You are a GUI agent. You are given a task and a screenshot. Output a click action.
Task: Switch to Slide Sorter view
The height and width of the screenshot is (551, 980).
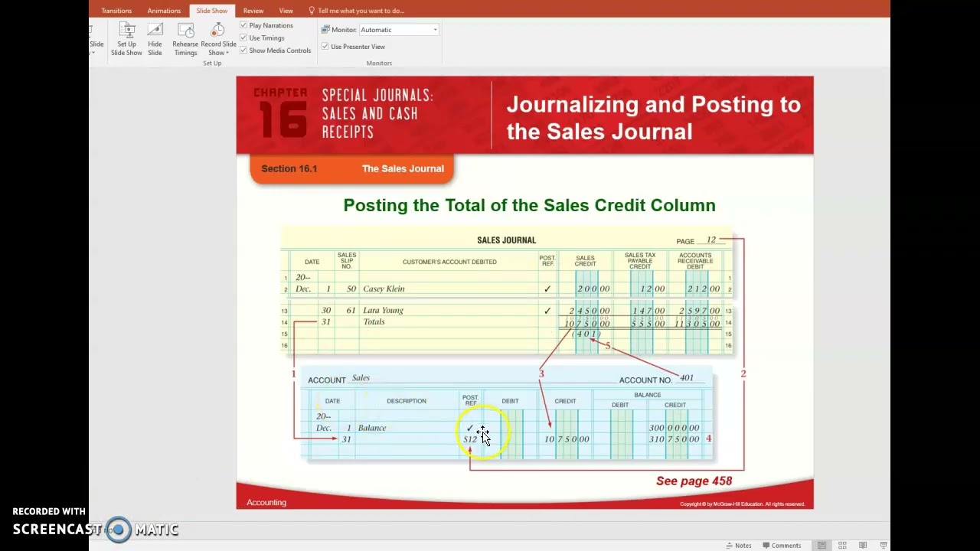pyautogui.click(x=842, y=546)
